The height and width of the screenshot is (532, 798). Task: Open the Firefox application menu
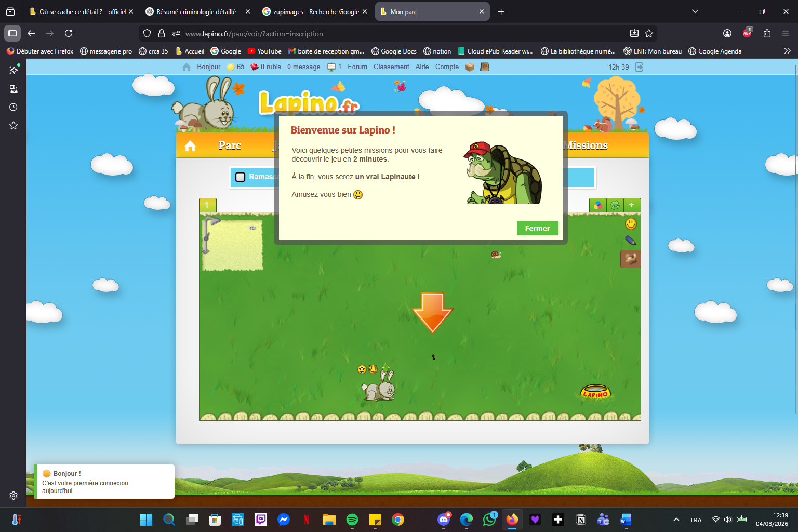click(x=786, y=33)
